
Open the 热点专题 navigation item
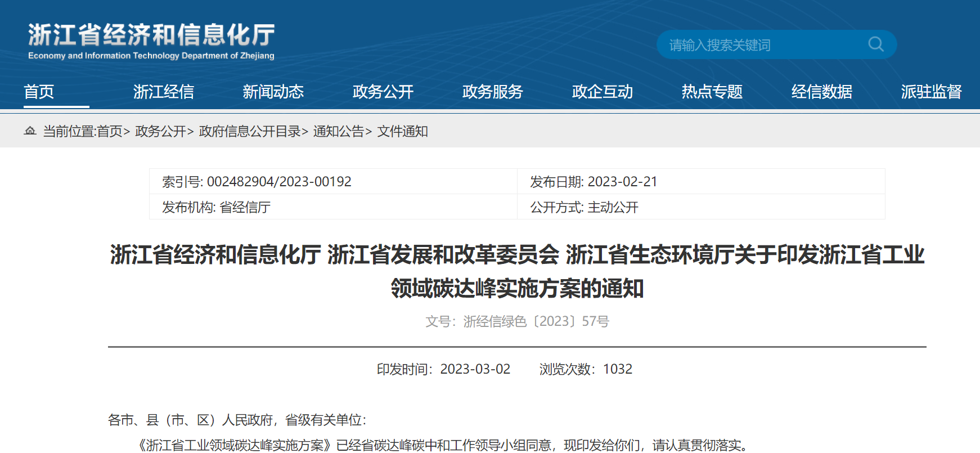tap(712, 92)
